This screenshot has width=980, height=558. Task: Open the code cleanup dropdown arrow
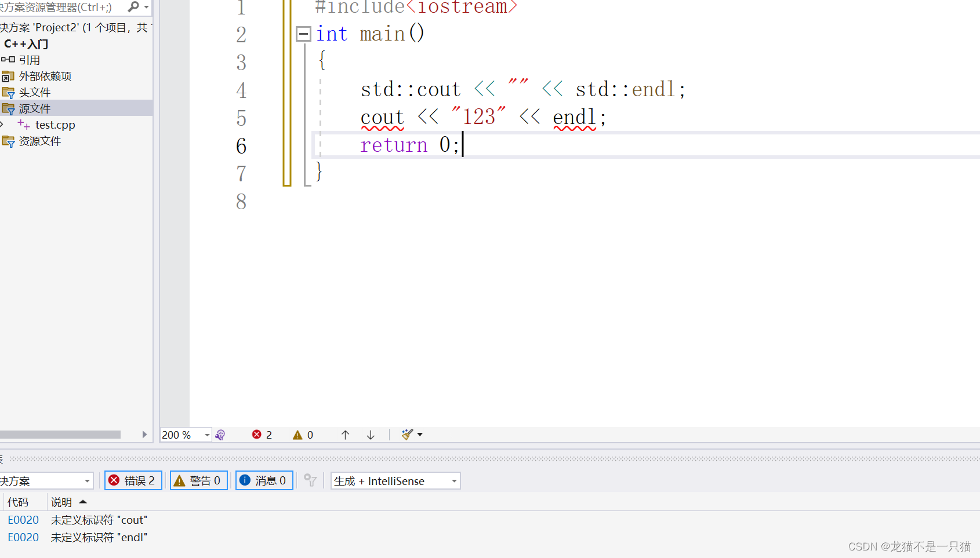pyautogui.click(x=420, y=435)
